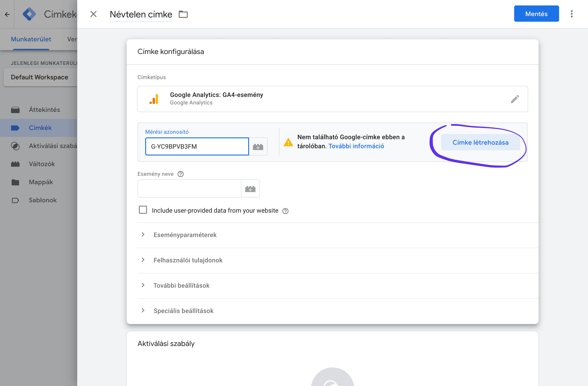Click the help icon next to Esemény neve
This screenshot has width=588, height=386.
pos(181,174)
